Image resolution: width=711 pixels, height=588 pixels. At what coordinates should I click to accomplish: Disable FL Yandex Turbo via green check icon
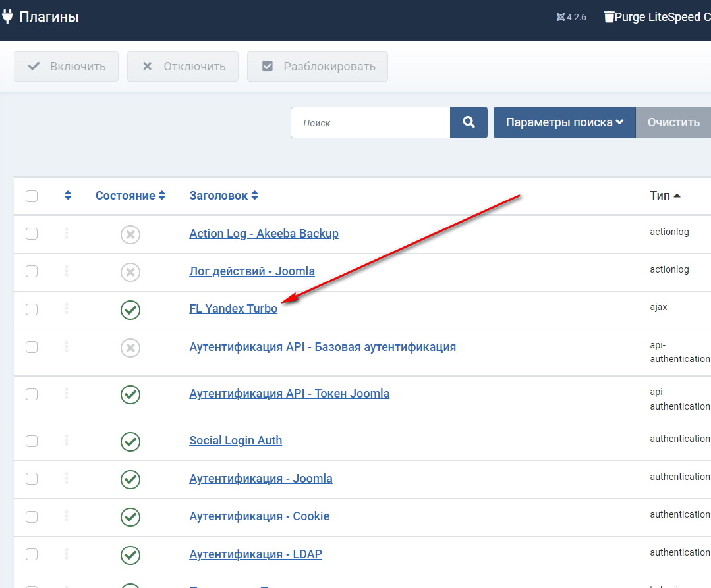(130, 309)
